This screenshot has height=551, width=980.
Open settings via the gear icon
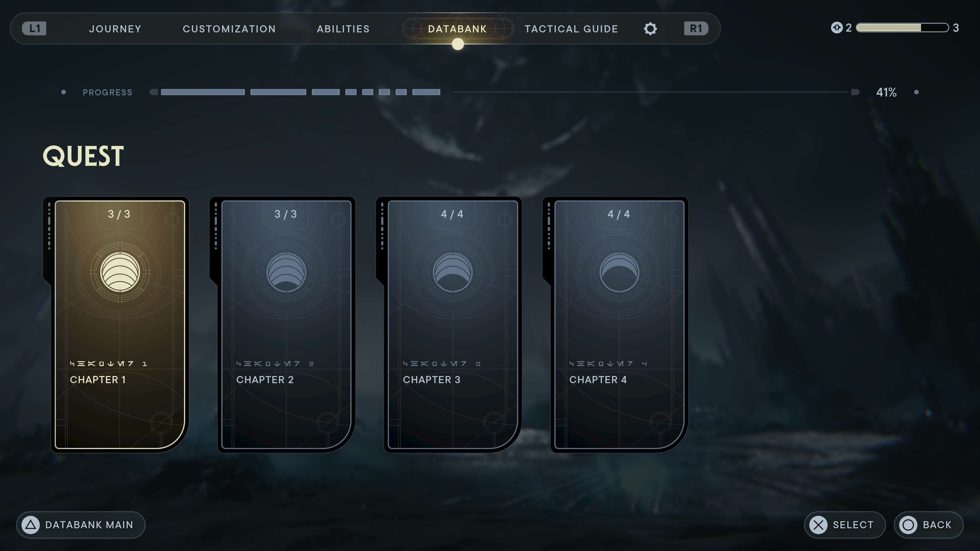650,29
